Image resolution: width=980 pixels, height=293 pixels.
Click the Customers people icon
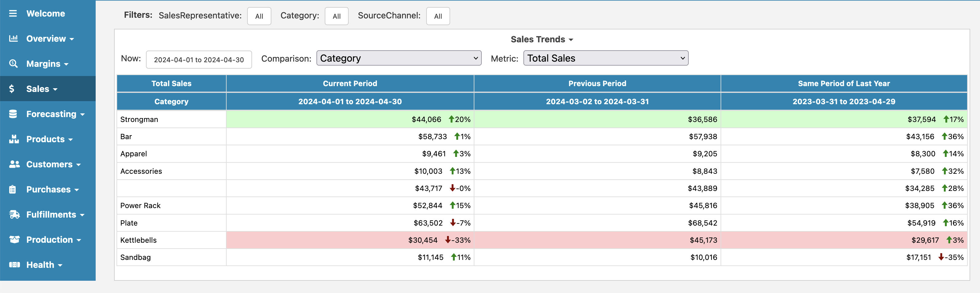click(14, 164)
